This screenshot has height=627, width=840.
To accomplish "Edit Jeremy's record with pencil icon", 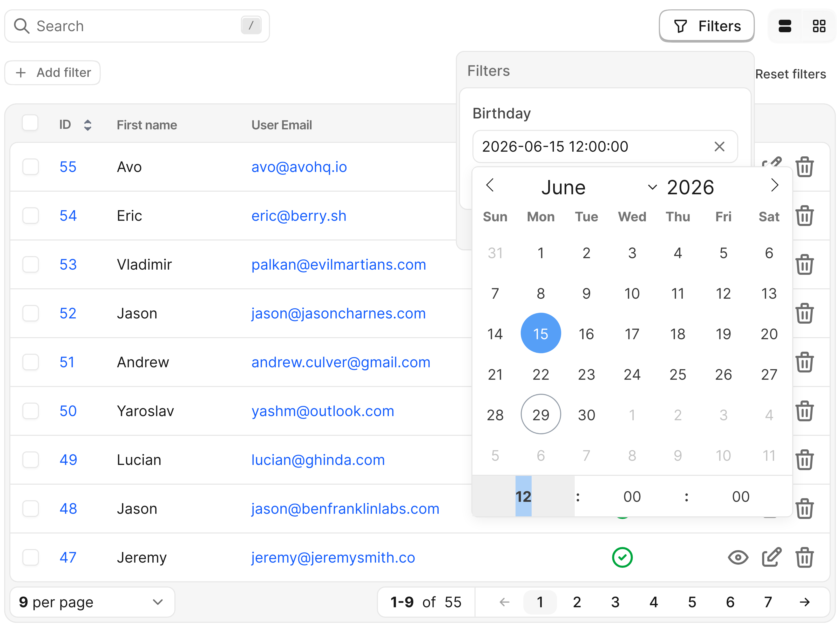I will pyautogui.click(x=772, y=557).
